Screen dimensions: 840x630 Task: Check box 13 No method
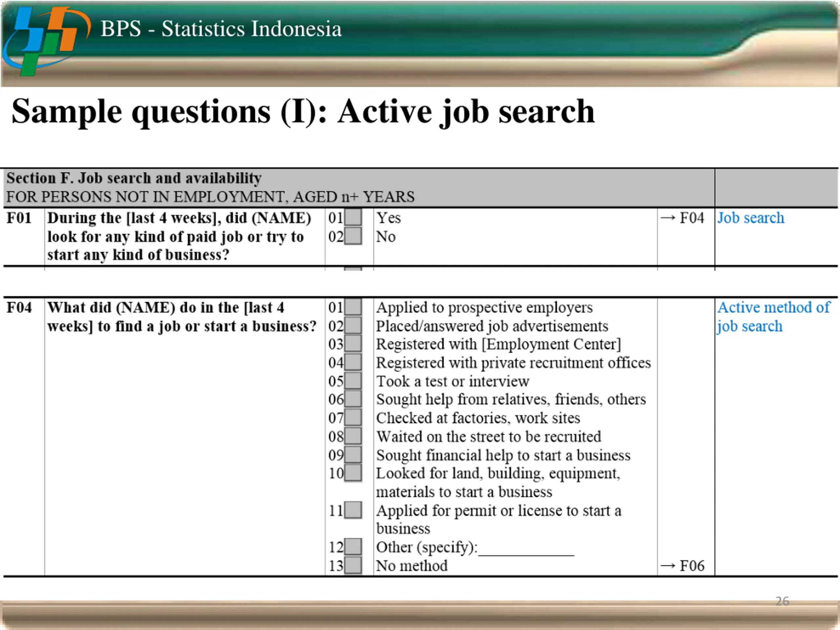pyautogui.click(x=353, y=566)
